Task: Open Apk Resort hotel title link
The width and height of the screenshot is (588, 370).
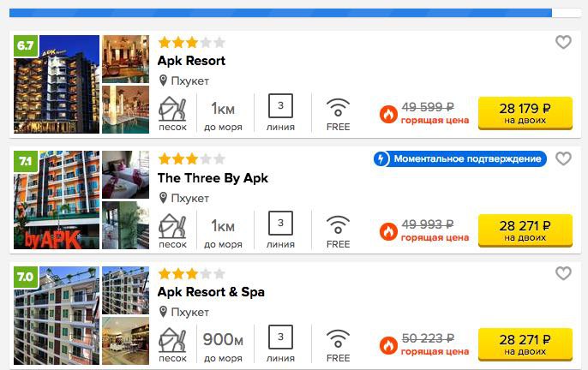Action: [191, 61]
